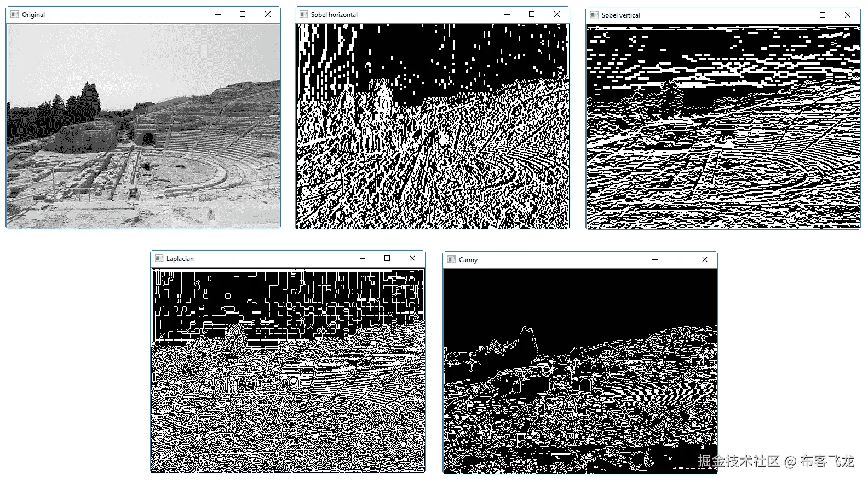Click the Laplacian window's app icon
The image size is (868, 482).
coord(159,258)
